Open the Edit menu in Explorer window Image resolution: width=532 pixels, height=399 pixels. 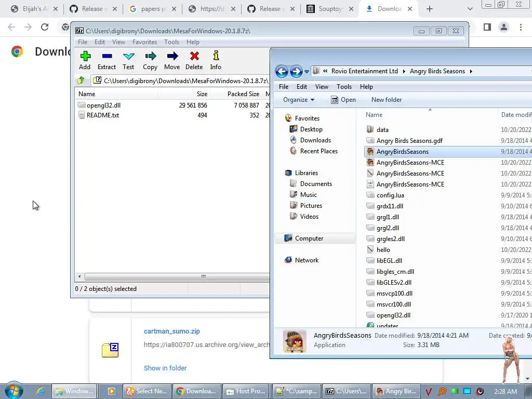pyautogui.click(x=302, y=87)
